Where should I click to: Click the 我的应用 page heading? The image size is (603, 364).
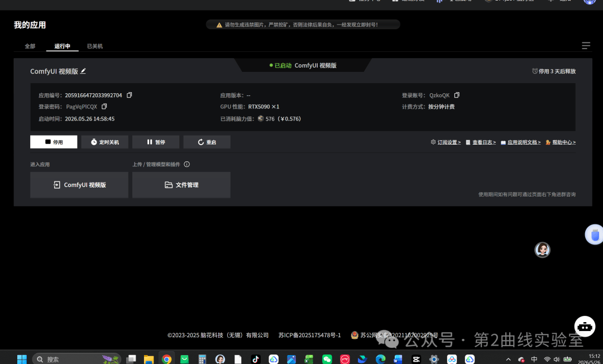point(30,25)
